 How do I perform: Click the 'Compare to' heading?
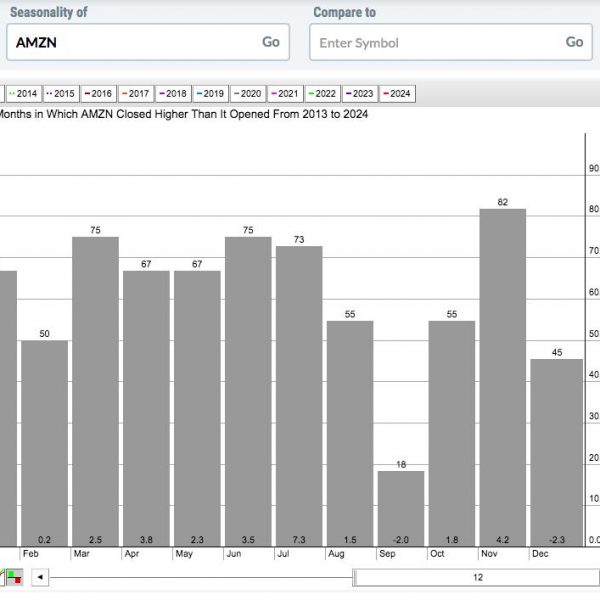pos(344,12)
